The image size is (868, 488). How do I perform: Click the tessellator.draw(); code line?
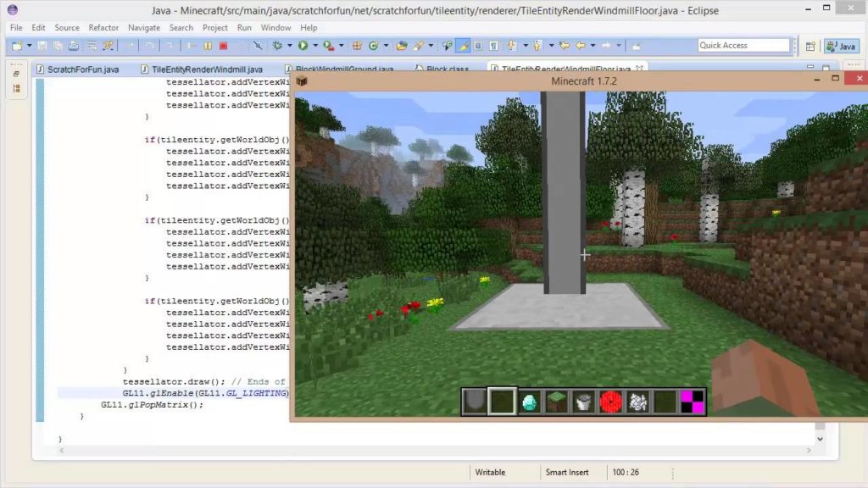tap(174, 382)
